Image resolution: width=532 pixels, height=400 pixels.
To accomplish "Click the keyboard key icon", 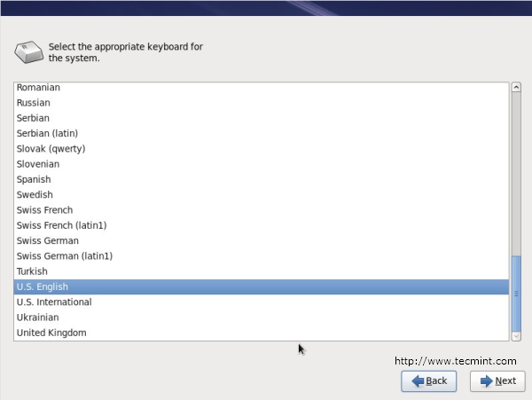I will [x=29, y=52].
